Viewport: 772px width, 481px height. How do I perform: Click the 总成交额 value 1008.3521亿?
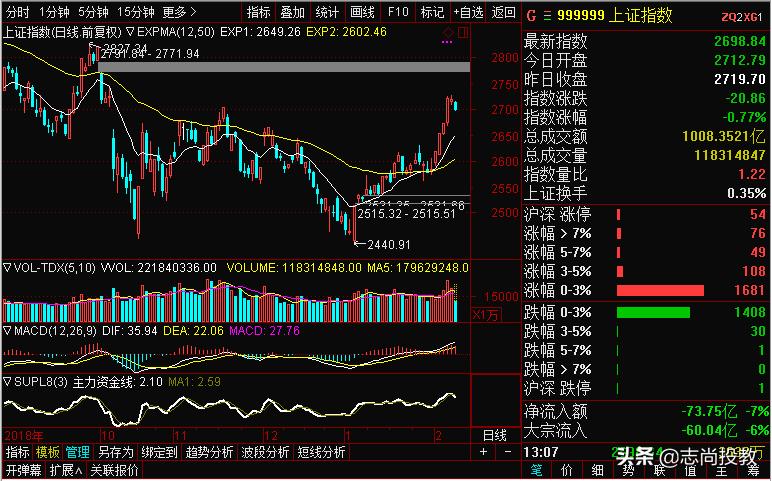724,136
